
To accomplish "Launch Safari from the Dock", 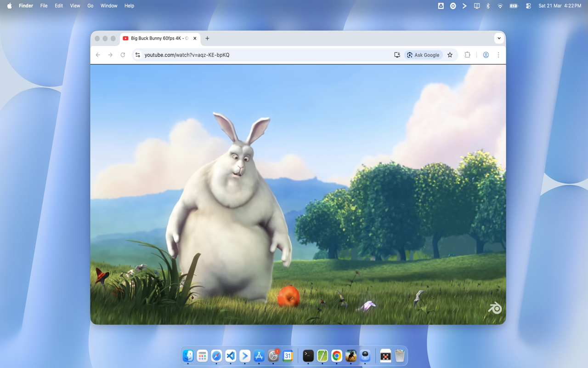I will click(216, 356).
